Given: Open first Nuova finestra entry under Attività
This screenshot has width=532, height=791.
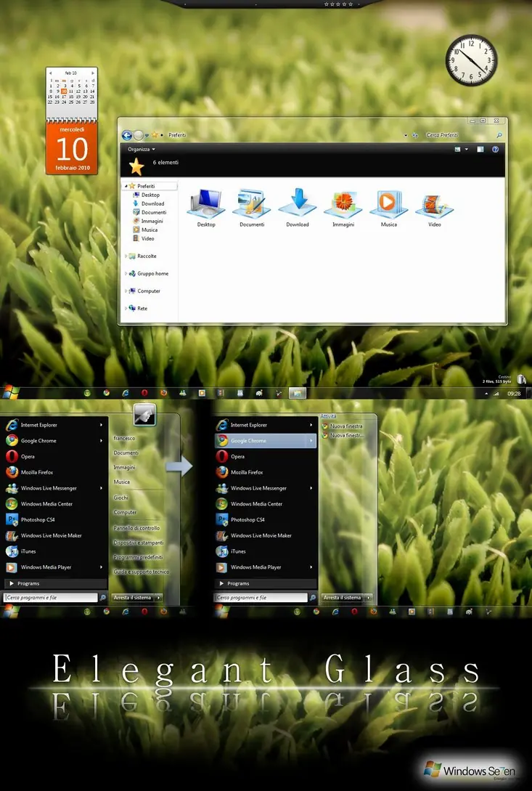Looking at the screenshot, I should [x=342, y=426].
